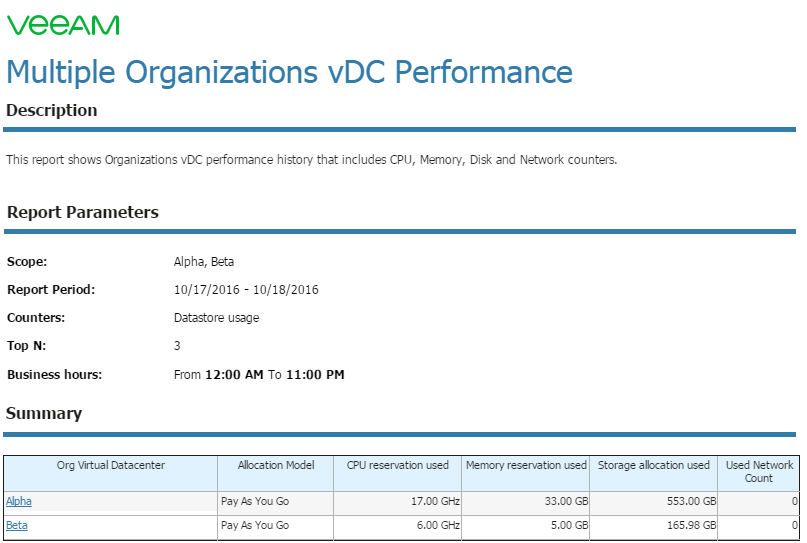Click the Summary section heading

coord(44,413)
